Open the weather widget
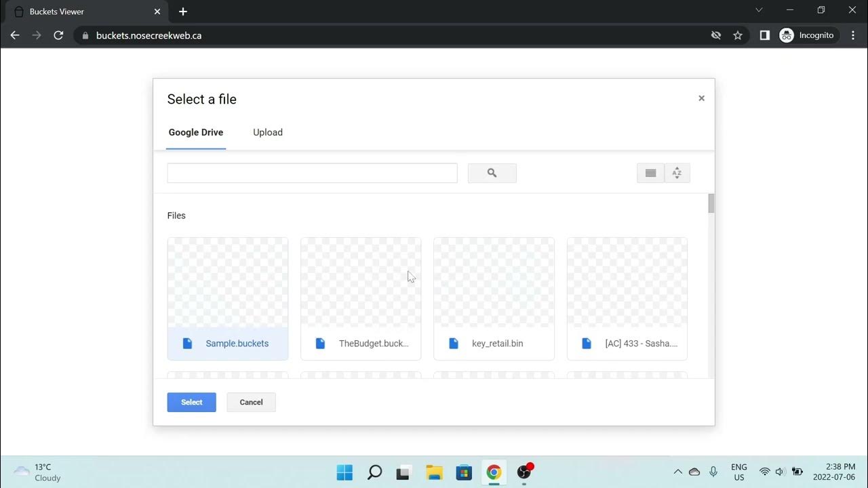The image size is (868, 488). [x=38, y=472]
